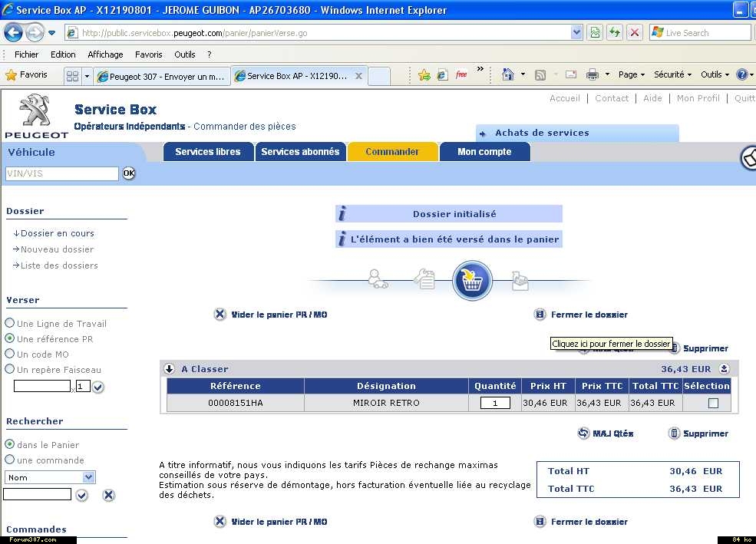Viewport: 756px width, 544px height.
Task: Select the Une Ligne de Travail radio option
Action: (10, 324)
